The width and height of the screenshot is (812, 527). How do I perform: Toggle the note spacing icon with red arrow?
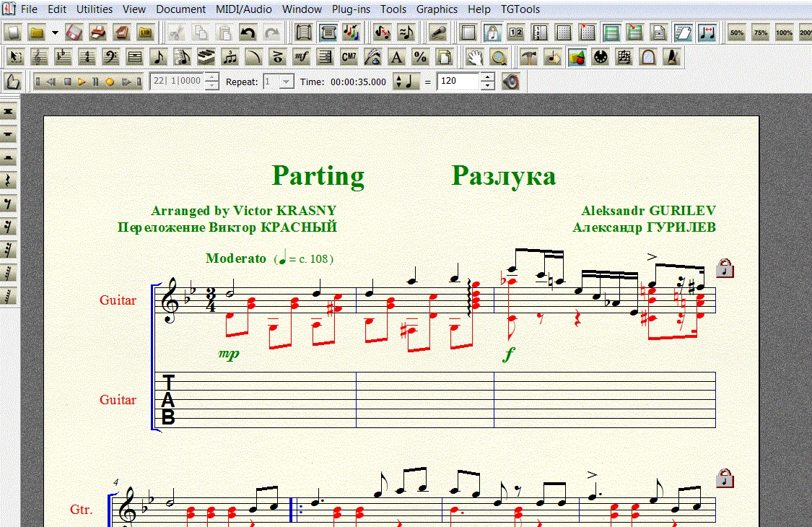[x=707, y=33]
